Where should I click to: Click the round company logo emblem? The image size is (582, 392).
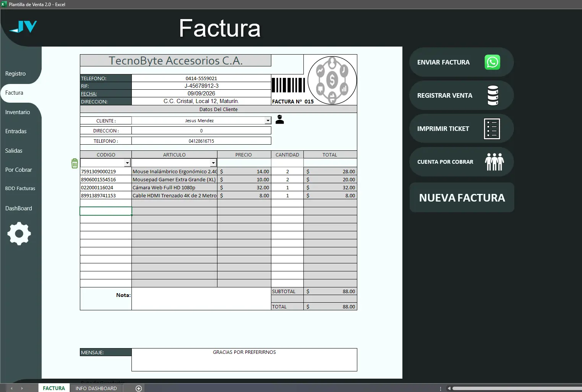click(332, 80)
